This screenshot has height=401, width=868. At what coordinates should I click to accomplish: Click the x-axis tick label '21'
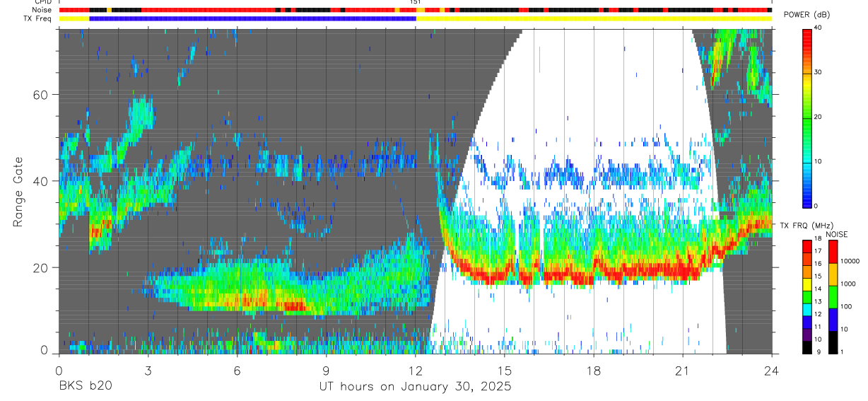(x=683, y=371)
